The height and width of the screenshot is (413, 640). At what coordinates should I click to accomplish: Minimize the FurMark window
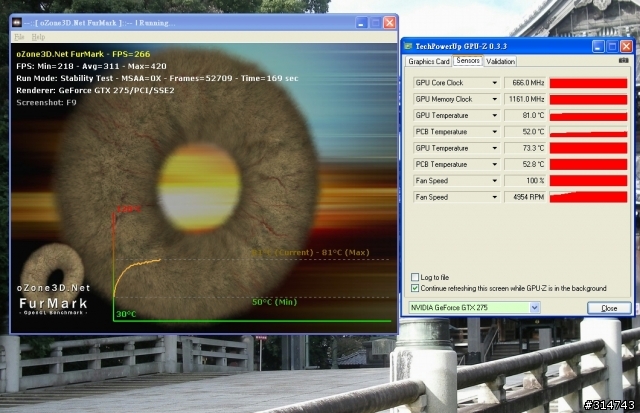point(361,23)
